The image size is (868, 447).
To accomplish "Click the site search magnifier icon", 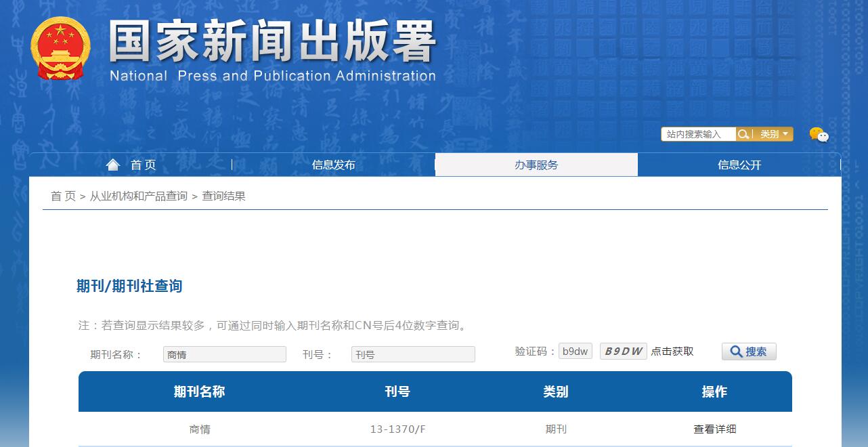I will (743, 133).
